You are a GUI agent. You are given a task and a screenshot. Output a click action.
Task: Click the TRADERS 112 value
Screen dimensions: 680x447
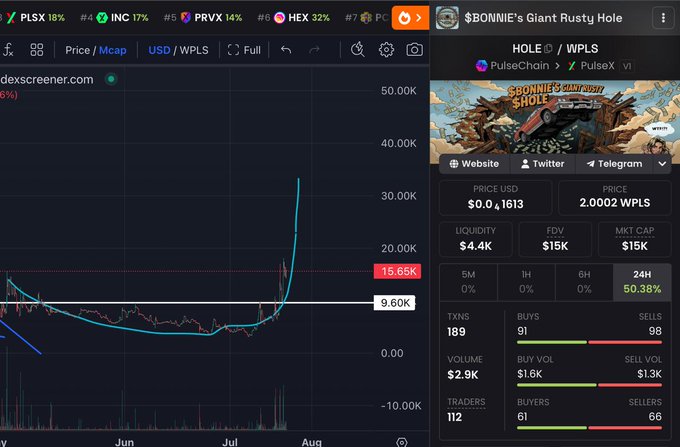click(x=454, y=417)
